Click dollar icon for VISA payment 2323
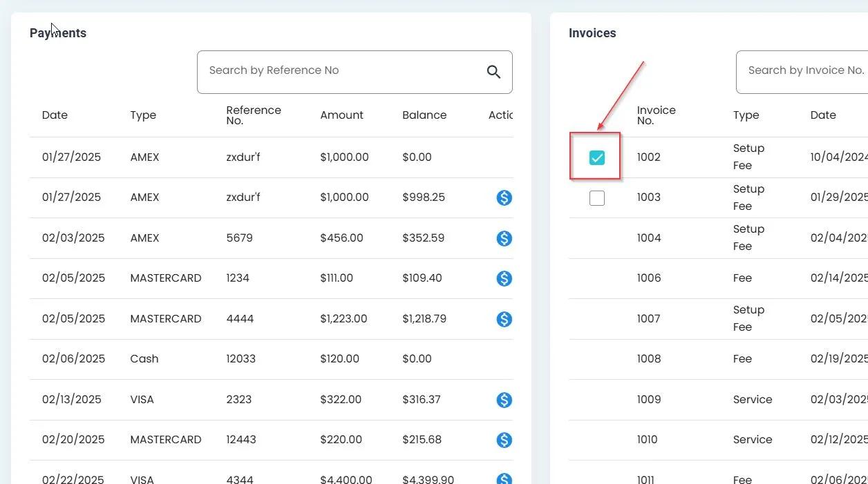868x484 pixels. pos(504,400)
